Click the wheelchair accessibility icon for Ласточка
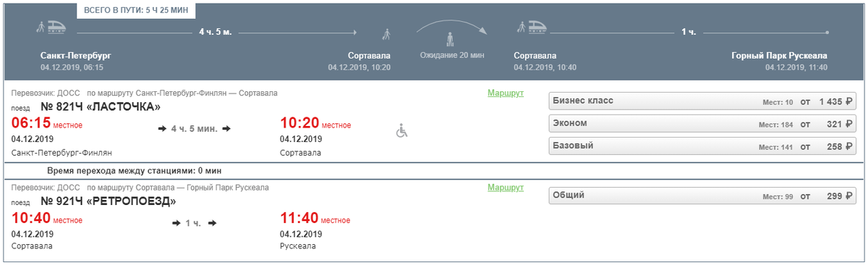 point(402,131)
